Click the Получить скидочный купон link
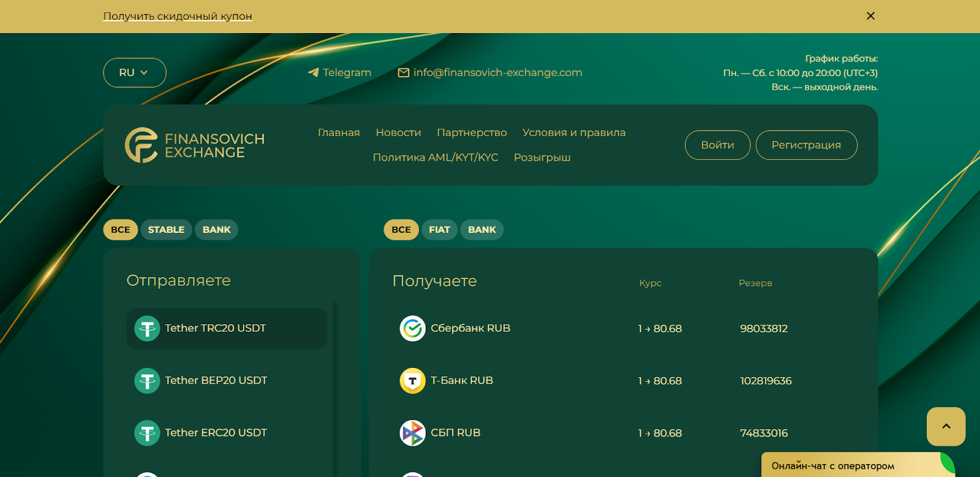The height and width of the screenshot is (477, 980). click(x=178, y=16)
